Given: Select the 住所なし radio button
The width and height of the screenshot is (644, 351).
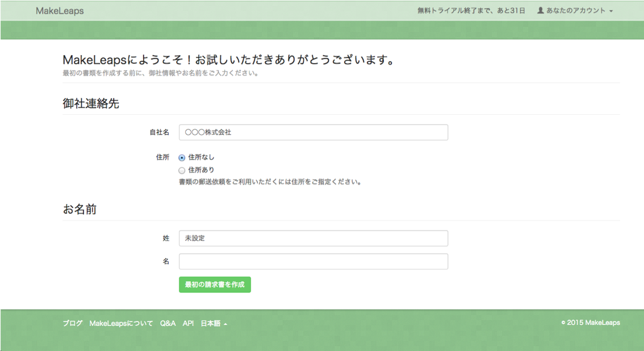Looking at the screenshot, I should (x=182, y=158).
